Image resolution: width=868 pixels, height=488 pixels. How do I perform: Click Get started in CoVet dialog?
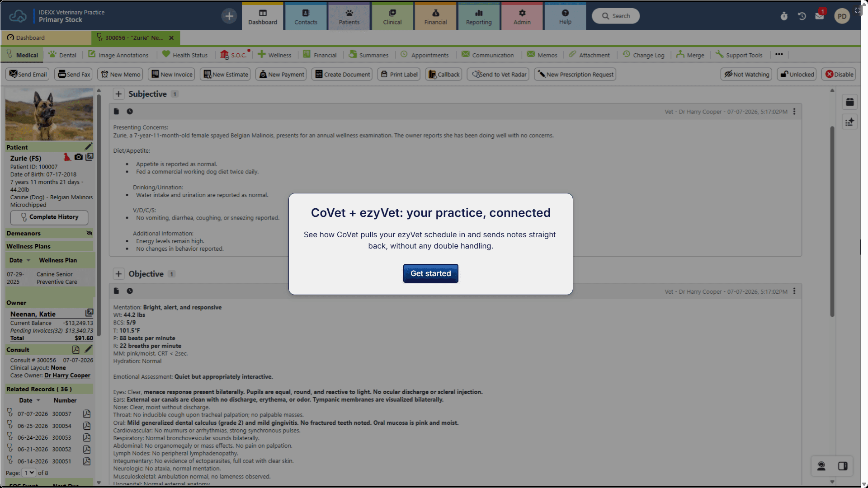[431, 273]
